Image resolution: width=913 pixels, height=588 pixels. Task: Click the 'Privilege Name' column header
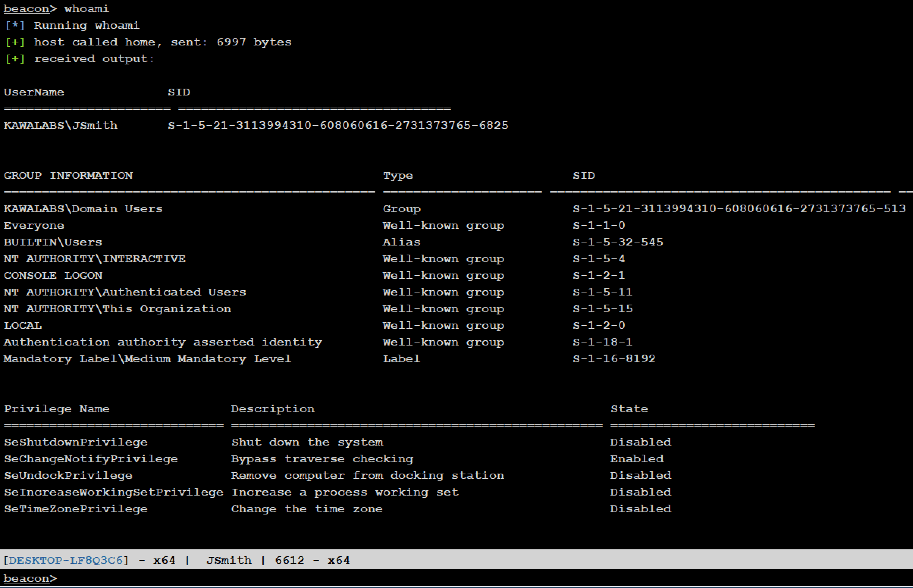click(56, 408)
